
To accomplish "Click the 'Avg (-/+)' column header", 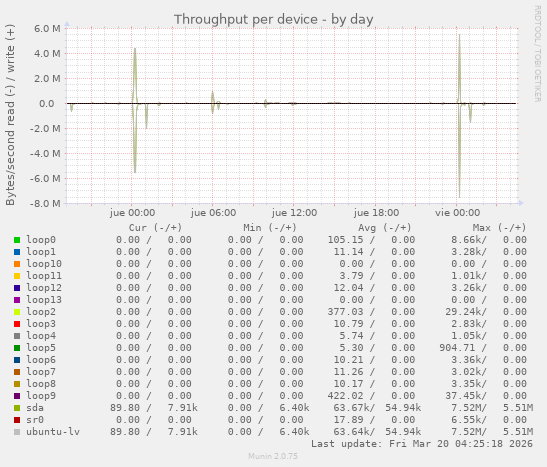I will [x=384, y=228].
